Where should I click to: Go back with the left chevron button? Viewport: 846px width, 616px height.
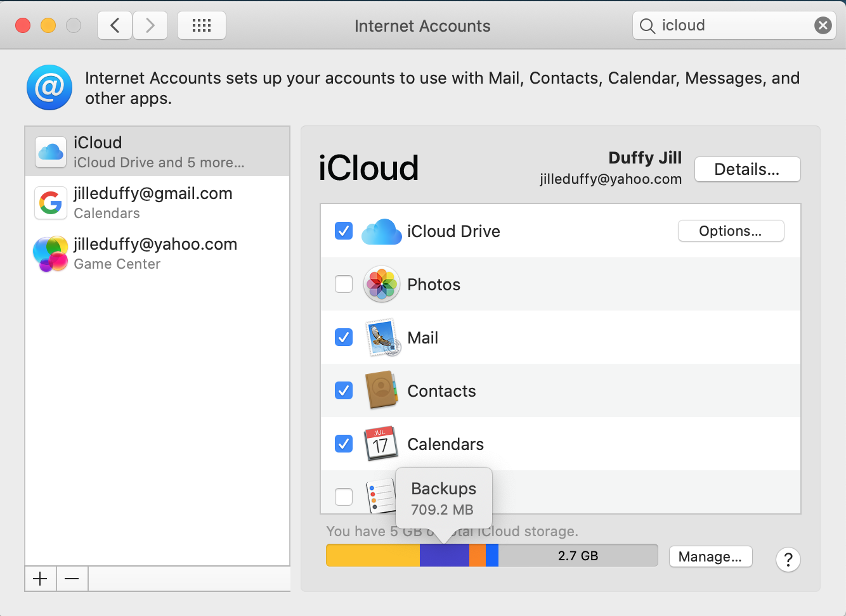coord(115,25)
